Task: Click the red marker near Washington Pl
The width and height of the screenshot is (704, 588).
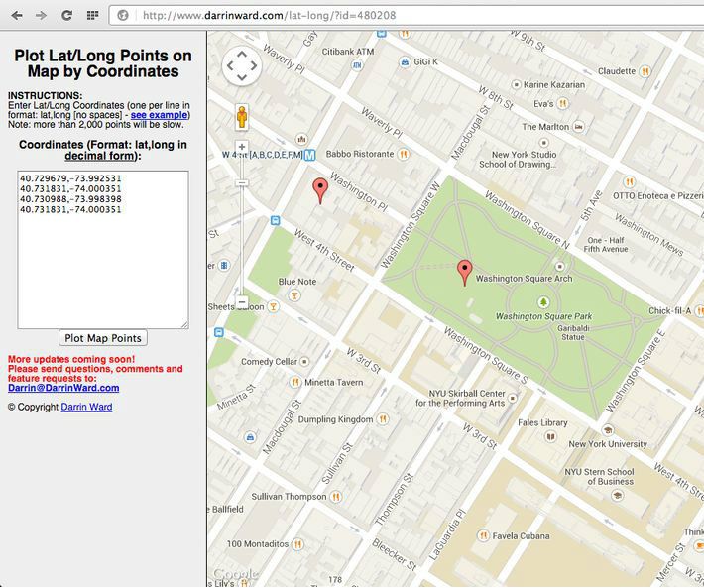Action: click(320, 190)
